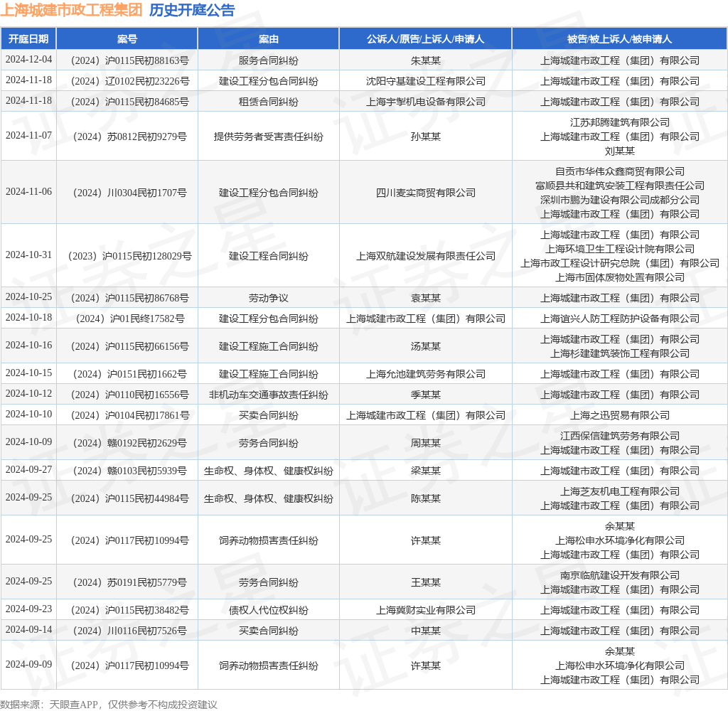The width and height of the screenshot is (728, 711).
Task: Click plaintiff 季某某
Action: click(x=425, y=395)
